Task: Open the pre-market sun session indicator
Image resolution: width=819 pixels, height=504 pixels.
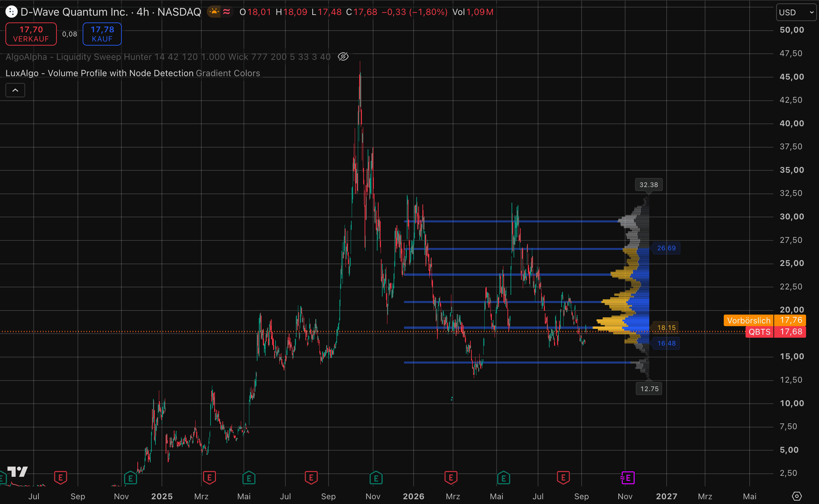Action: [214, 12]
